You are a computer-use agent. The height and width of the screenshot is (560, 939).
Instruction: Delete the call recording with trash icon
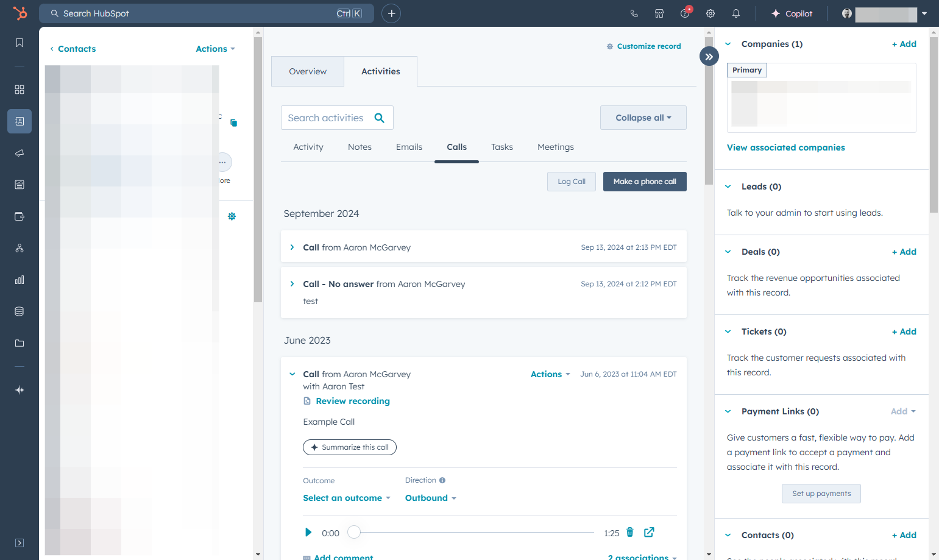[x=630, y=533]
